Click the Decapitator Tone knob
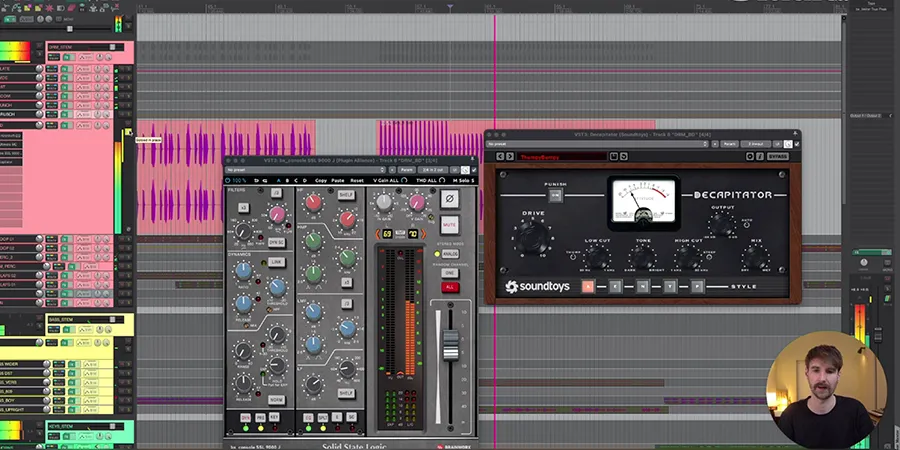 642,258
